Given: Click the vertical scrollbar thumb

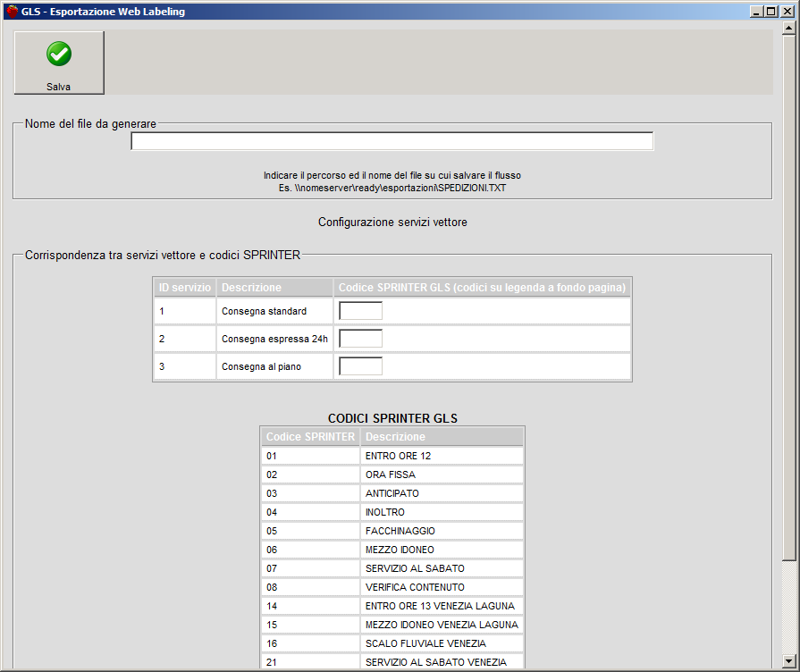Looking at the screenshot, I should (x=788, y=295).
